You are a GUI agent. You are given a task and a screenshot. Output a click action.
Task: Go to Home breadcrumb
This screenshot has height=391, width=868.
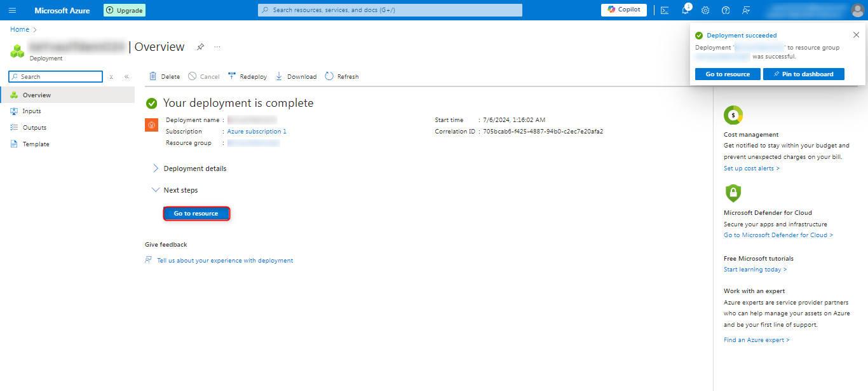tap(20, 29)
